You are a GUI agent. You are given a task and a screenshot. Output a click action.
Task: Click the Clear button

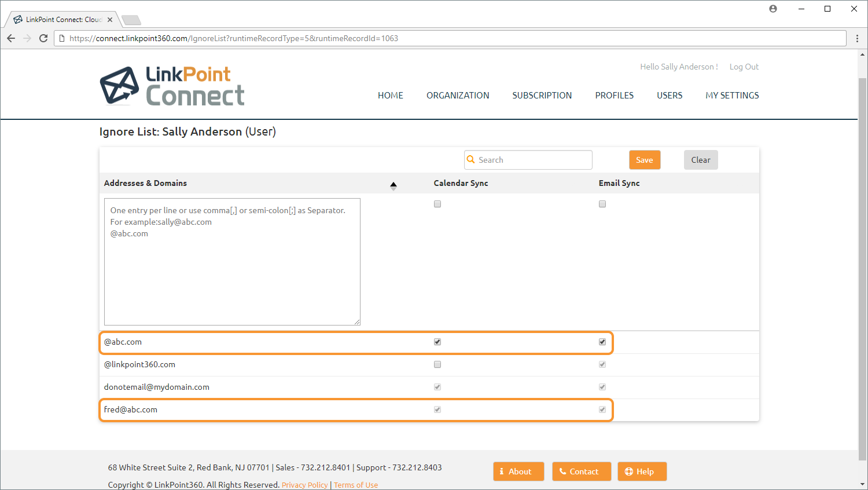point(701,160)
